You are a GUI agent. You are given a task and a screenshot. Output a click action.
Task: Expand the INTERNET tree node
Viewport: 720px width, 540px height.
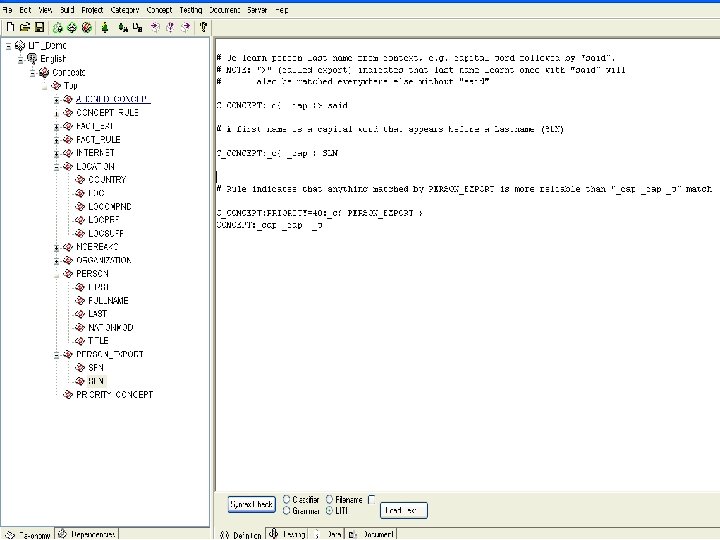click(56, 153)
